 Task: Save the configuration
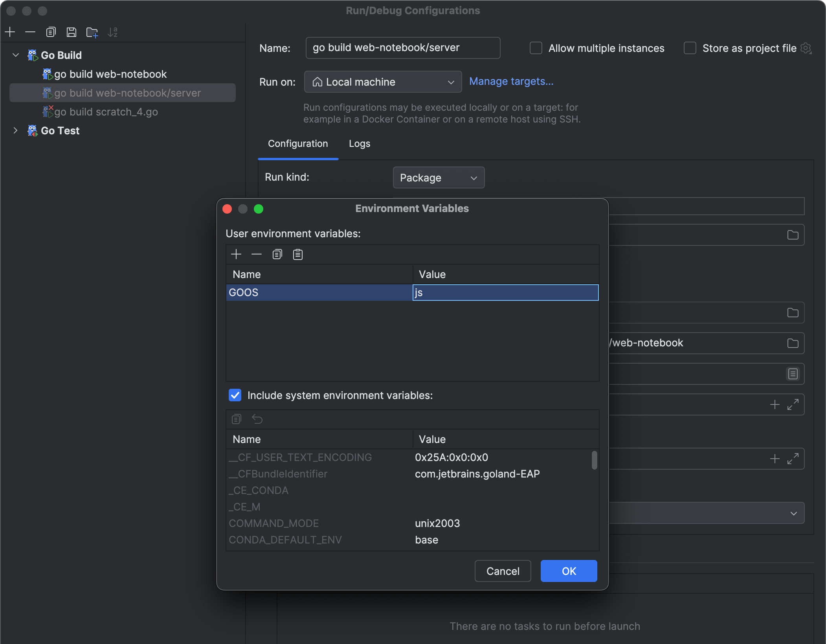[x=72, y=32]
